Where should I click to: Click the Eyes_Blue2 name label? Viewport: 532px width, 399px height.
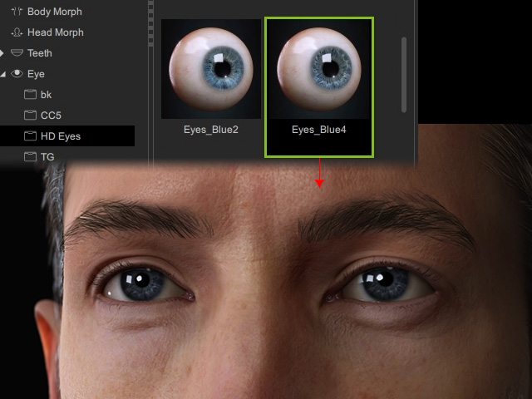(x=211, y=131)
